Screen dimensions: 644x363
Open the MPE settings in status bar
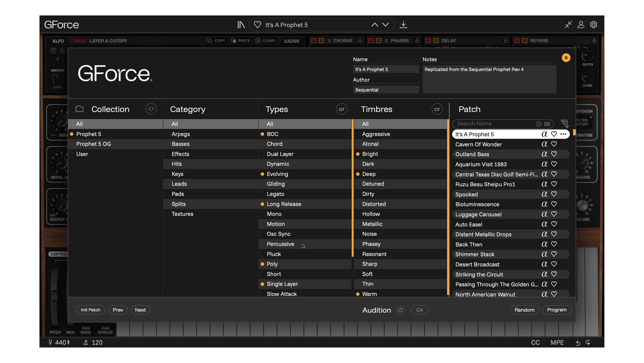coord(557,343)
